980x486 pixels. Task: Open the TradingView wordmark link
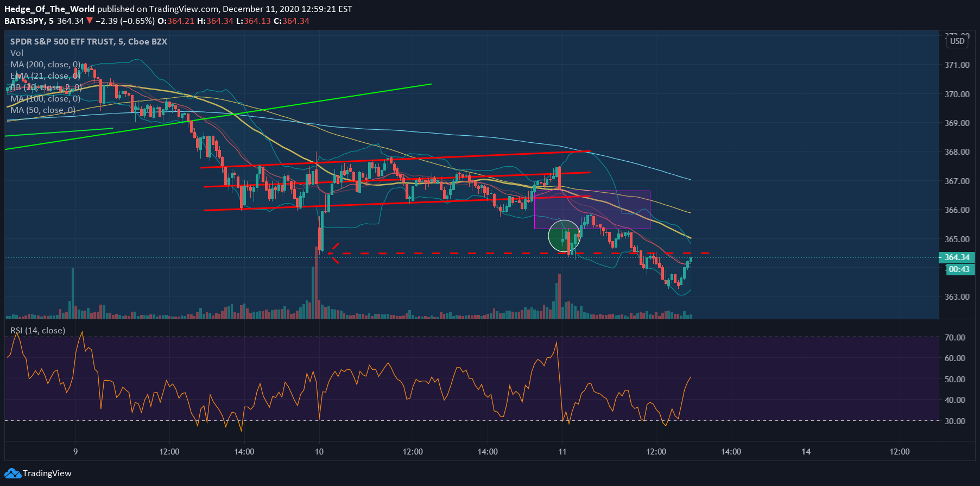pyautogui.click(x=47, y=474)
